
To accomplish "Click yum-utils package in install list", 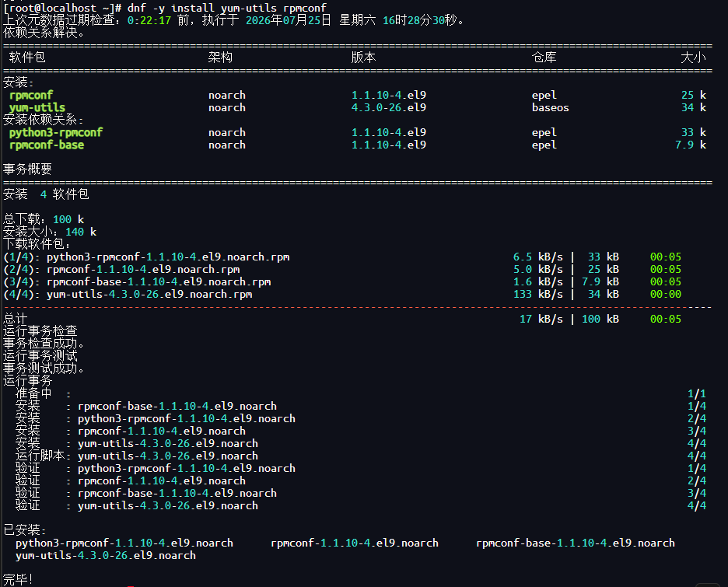I will tap(37, 107).
